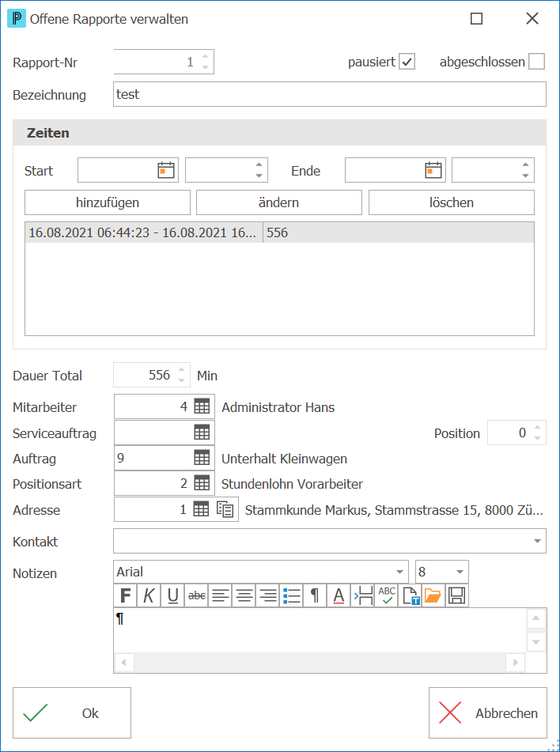Expand the Kontakt dropdown

tap(536, 541)
